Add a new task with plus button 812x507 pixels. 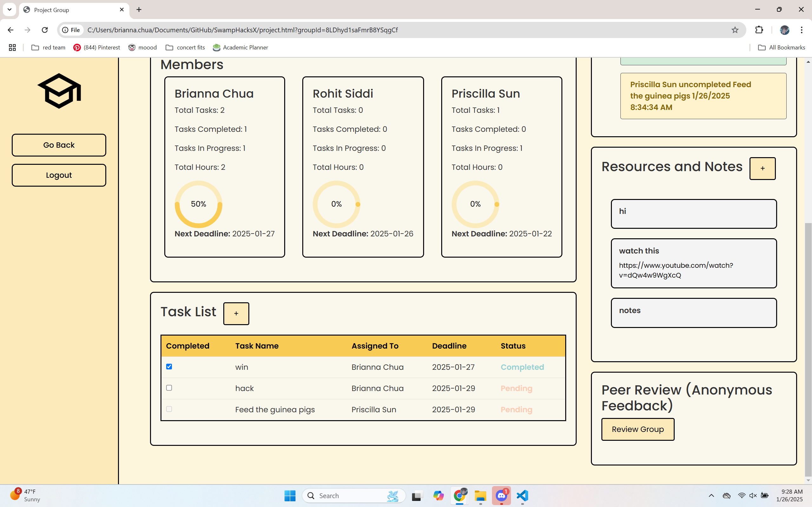pos(236,313)
